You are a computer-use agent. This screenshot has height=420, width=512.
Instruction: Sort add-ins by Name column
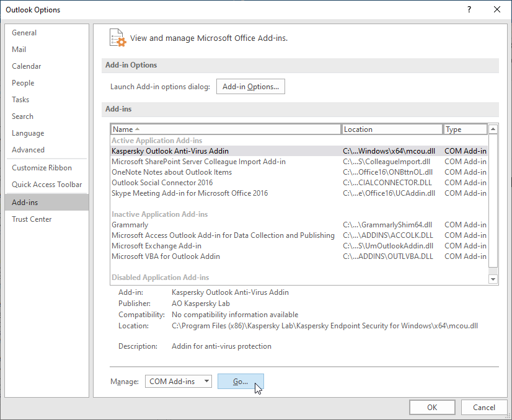(x=226, y=129)
